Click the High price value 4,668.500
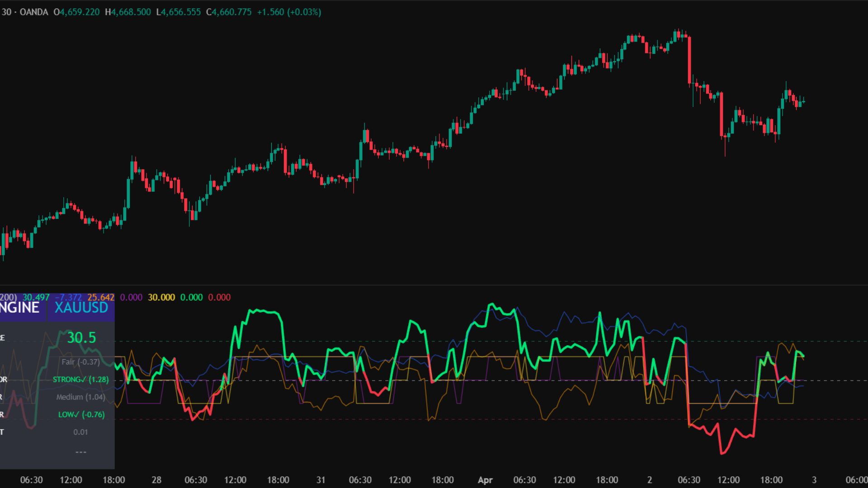 tap(131, 12)
